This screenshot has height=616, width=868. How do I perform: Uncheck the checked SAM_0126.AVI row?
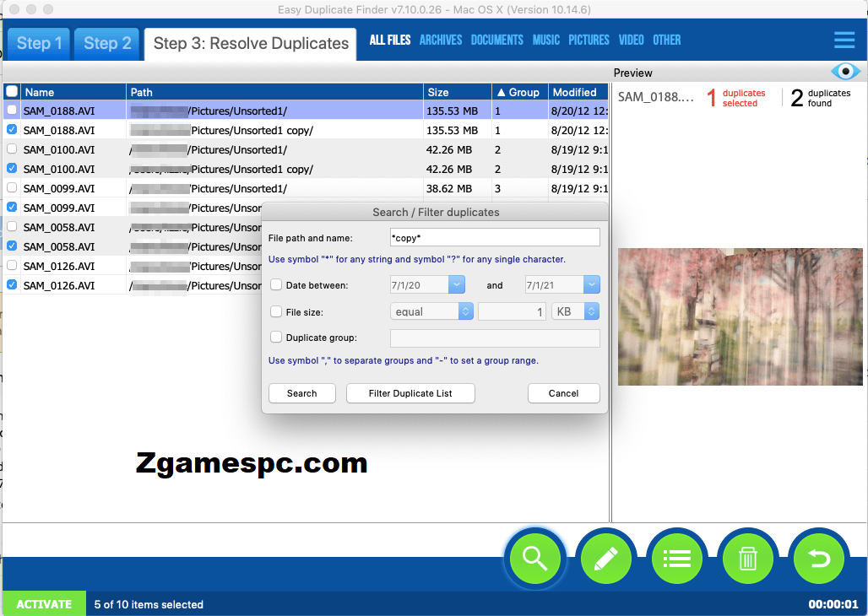(x=12, y=284)
